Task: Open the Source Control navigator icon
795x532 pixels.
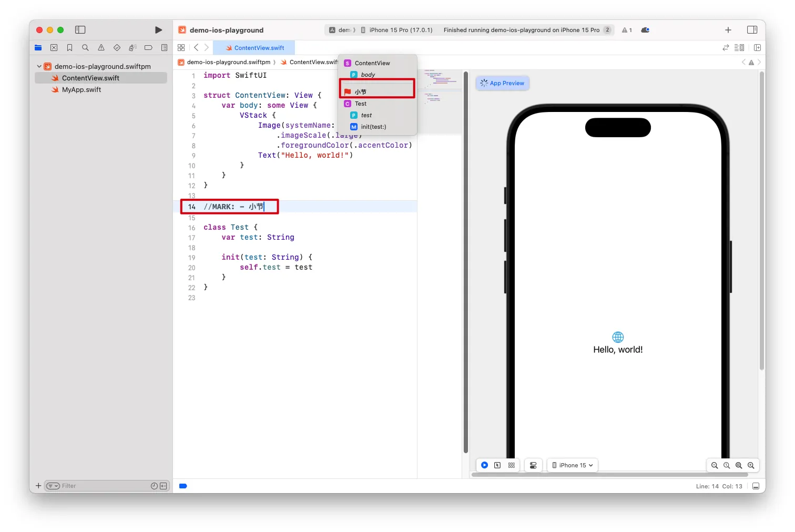Action: coord(54,48)
